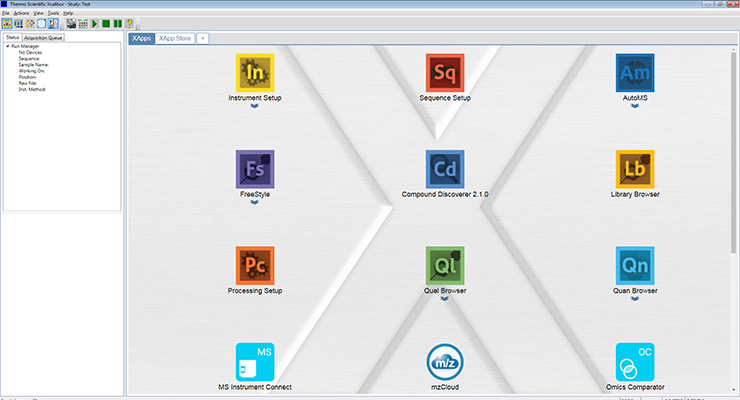Image resolution: width=740 pixels, height=400 pixels.
Task: Open the Tools menu
Action: click(x=53, y=13)
